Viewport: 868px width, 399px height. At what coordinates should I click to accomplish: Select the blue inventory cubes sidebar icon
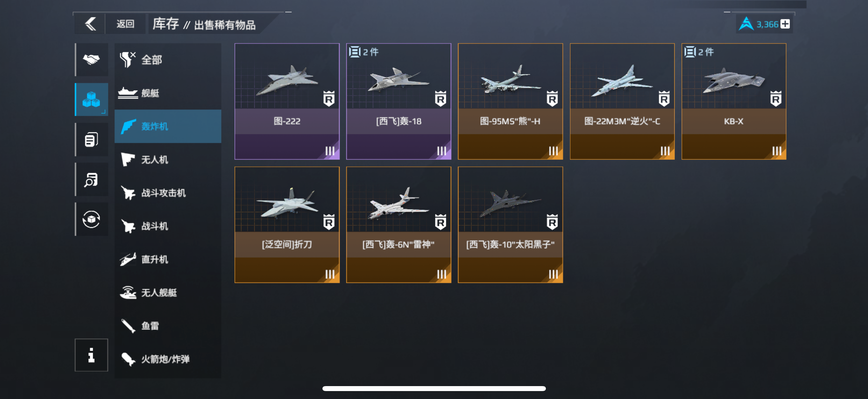(91, 99)
